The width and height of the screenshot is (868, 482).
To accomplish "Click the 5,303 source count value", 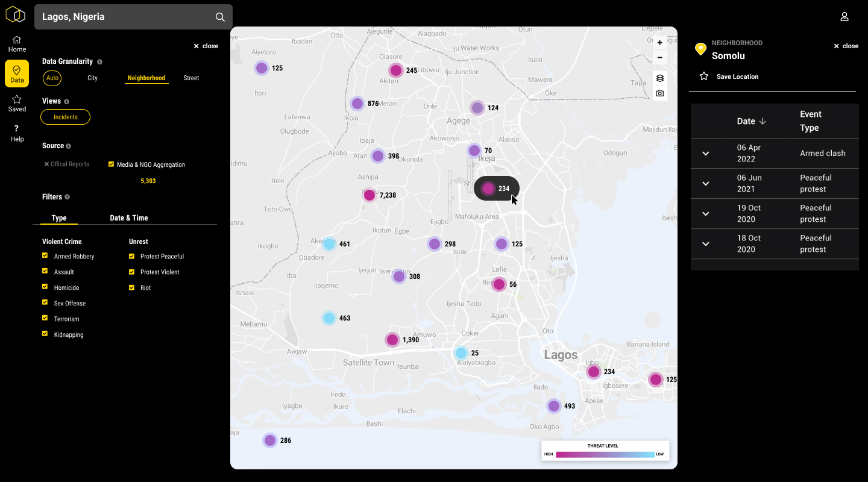I will pos(148,181).
